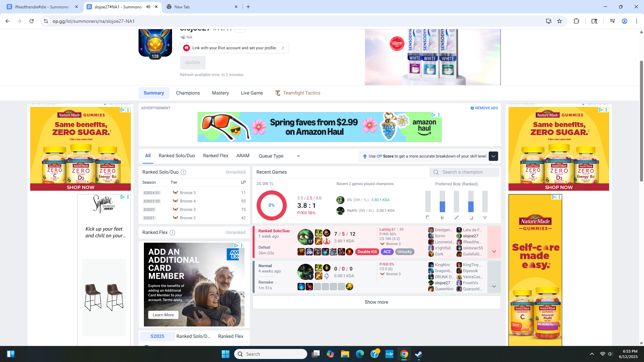The height and width of the screenshot is (362, 644).
Task: Open player FrosttVx profile link
Action: 471,283
